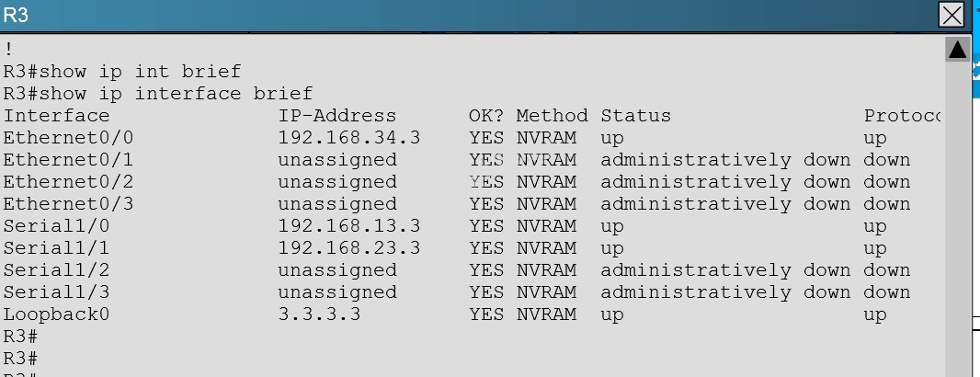Click Ethernet0/1 administratively down status
This screenshot has height=377, width=980.
(x=725, y=160)
